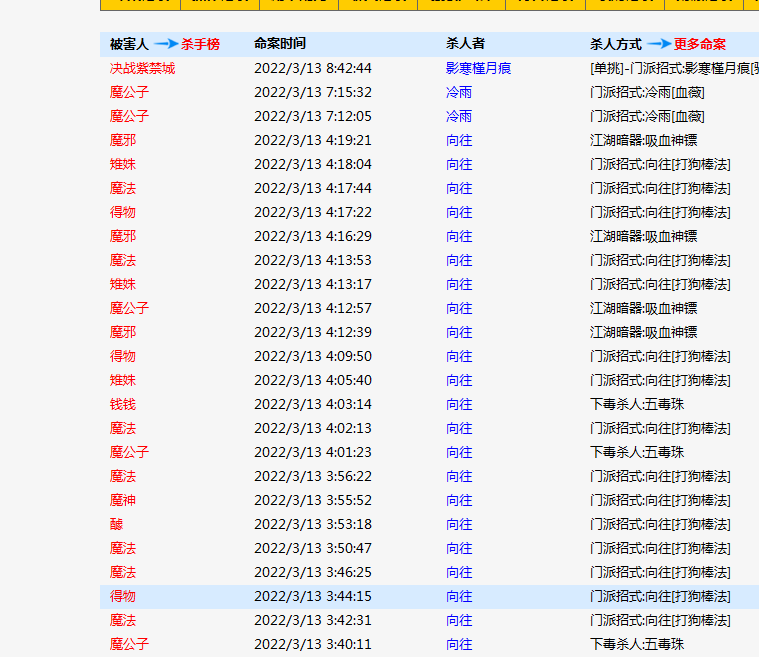The height and width of the screenshot is (657, 759).
Task: Click victim 得物 in highlighted 3:44:15 row
Action: click(x=123, y=596)
